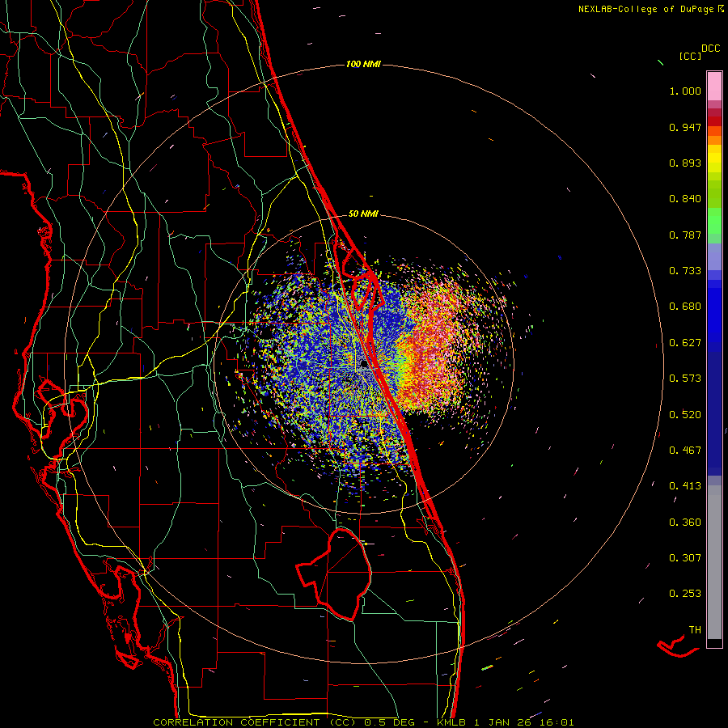728x728 pixels.
Task: Click the 100 NMI range ring label
Action: [363, 64]
